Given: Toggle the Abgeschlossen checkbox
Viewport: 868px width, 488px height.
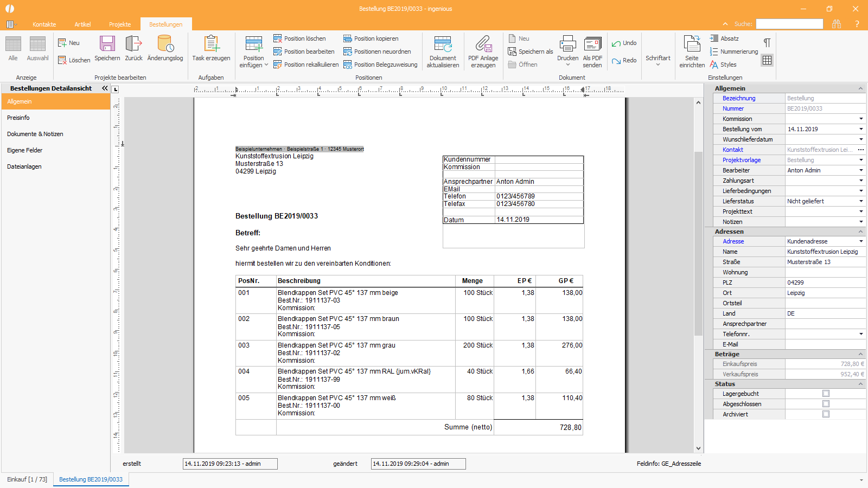Looking at the screenshot, I should click(x=826, y=404).
